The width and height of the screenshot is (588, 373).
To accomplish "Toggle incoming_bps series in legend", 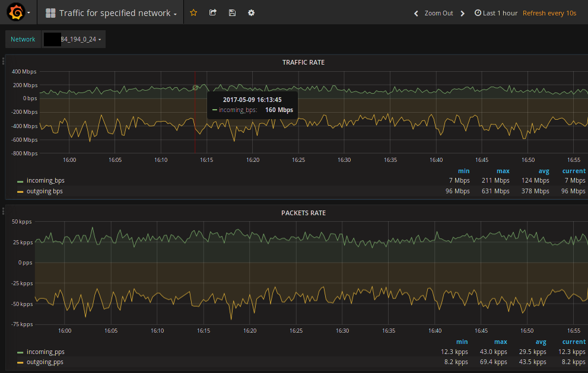I will coord(45,180).
